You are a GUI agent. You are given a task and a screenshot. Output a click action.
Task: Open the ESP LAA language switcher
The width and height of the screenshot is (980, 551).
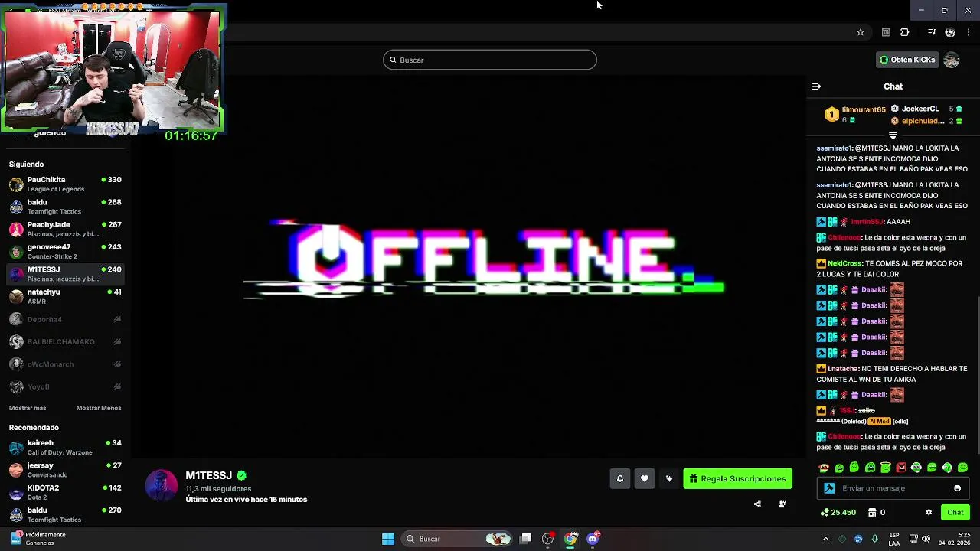(894, 539)
